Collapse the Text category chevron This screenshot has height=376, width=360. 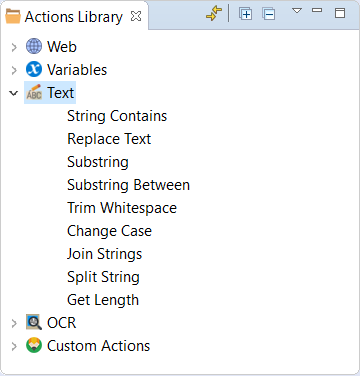(x=14, y=93)
